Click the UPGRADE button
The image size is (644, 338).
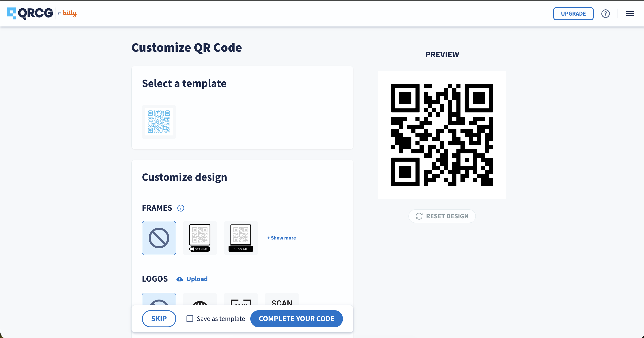coord(573,13)
